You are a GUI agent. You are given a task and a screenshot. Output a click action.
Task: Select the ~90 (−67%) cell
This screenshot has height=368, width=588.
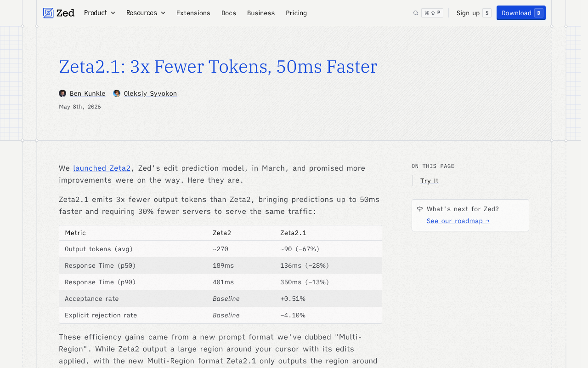click(x=328, y=249)
